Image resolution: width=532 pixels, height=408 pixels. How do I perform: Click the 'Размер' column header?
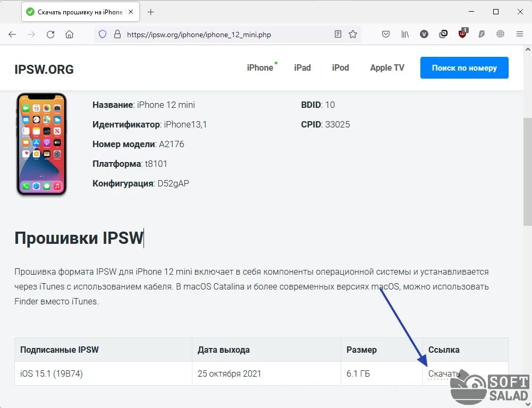coord(382,350)
